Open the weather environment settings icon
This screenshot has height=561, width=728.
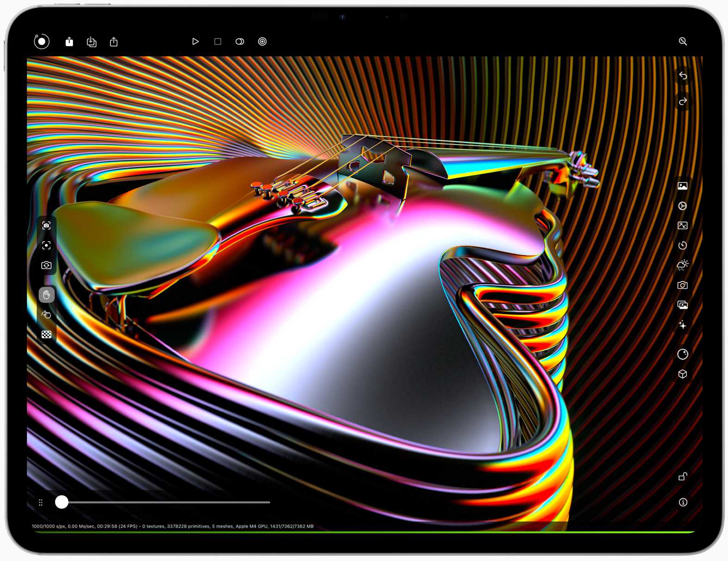pos(682,265)
